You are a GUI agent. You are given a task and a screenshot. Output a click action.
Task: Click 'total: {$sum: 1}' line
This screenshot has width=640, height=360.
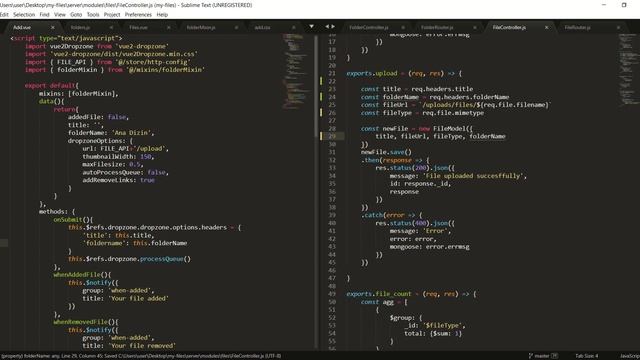tap(433, 333)
